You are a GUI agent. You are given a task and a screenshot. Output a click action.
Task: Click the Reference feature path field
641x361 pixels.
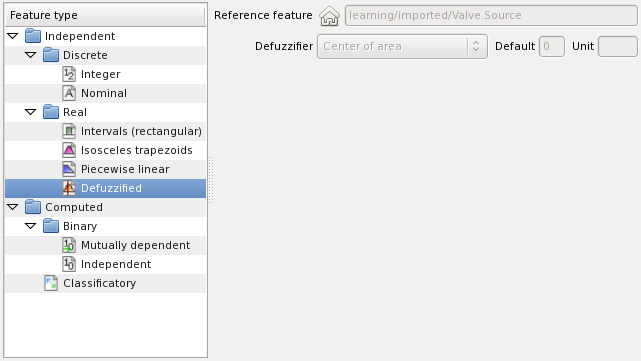pyautogui.click(x=491, y=16)
